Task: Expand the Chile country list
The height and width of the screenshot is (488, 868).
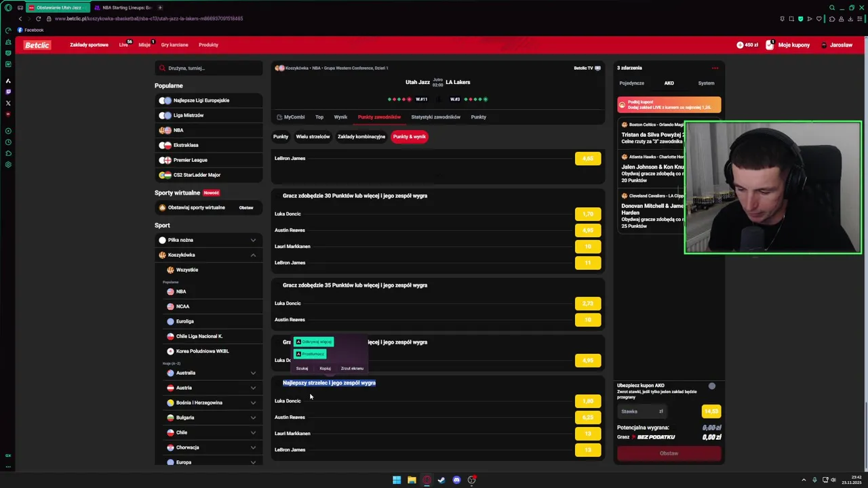Action: [253, 432]
